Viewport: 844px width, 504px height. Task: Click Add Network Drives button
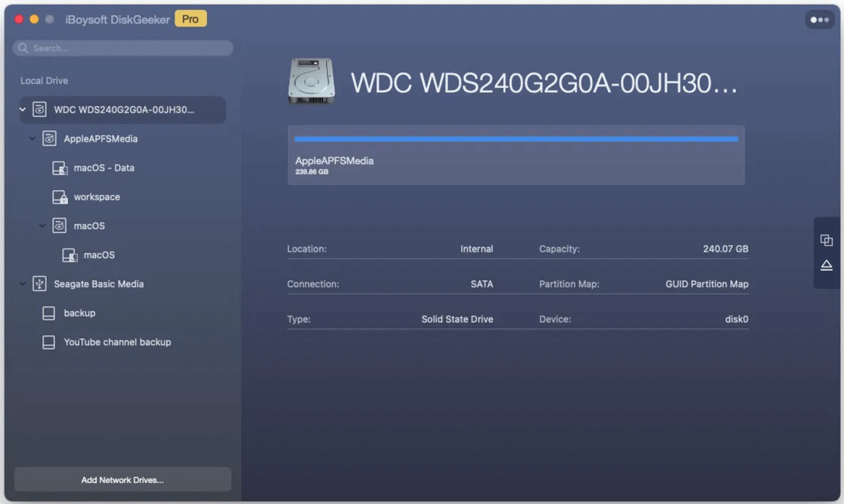[122, 480]
